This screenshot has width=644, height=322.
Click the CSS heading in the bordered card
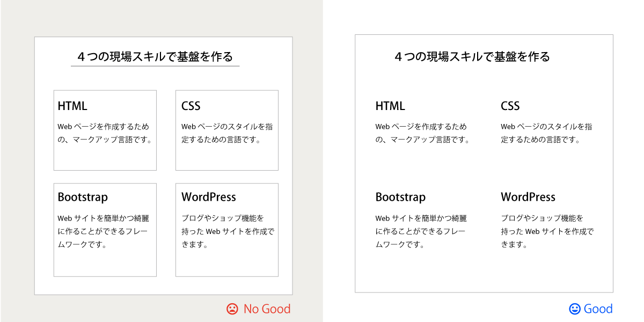[191, 106]
